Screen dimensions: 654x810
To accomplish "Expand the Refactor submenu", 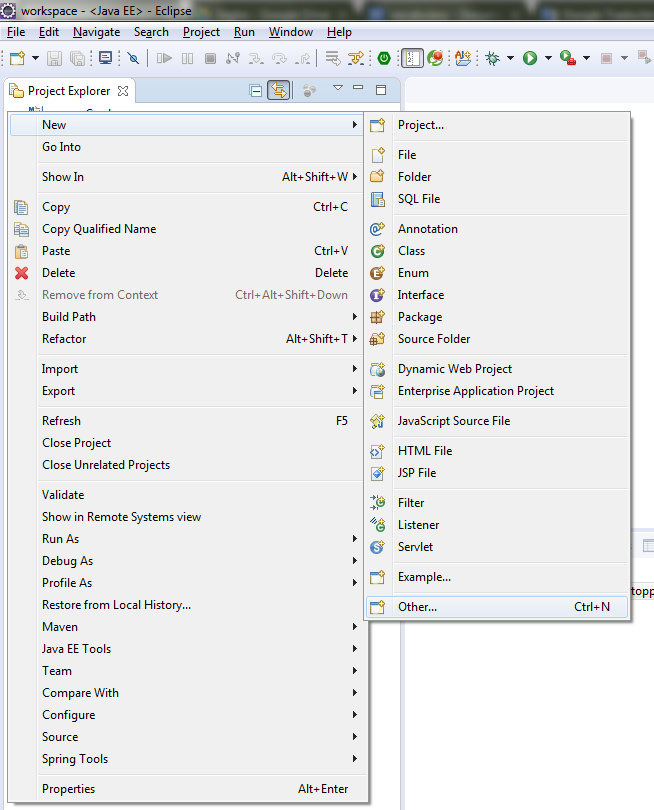I will 187,339.
